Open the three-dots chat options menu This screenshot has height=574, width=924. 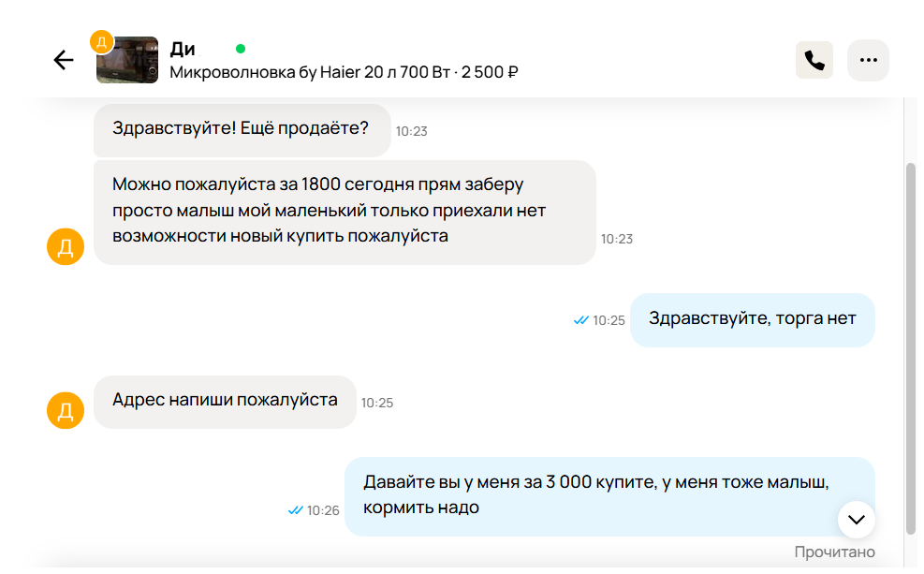[868, 59]
